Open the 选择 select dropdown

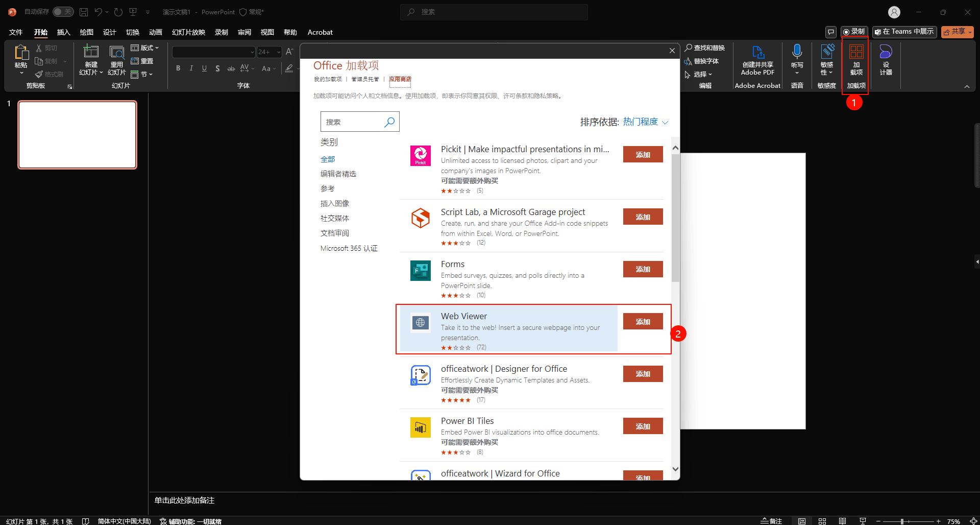[x=698, y=75]
